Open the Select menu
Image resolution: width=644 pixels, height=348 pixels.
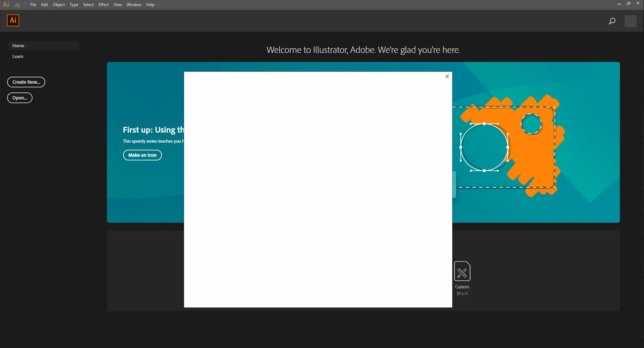88,5
